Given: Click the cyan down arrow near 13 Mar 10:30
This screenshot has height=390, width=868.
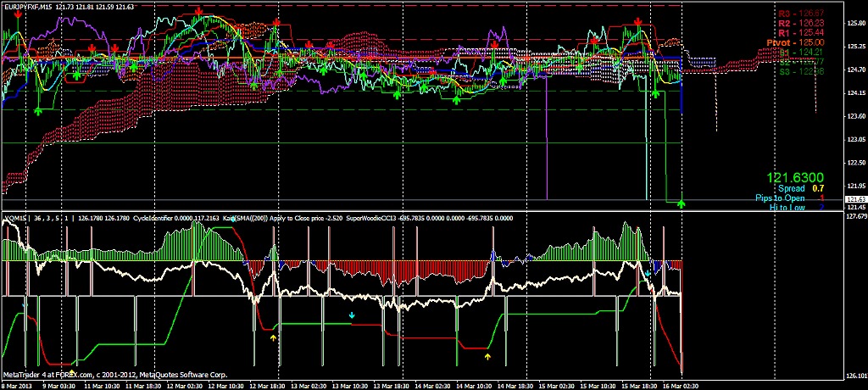Looking at the screenshot, I should 353,315.
